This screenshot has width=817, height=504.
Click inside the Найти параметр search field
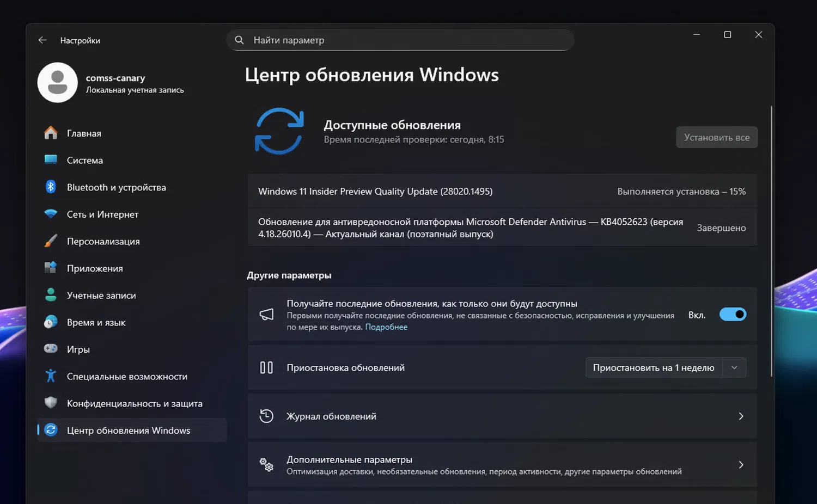click(x=400, y=40)
